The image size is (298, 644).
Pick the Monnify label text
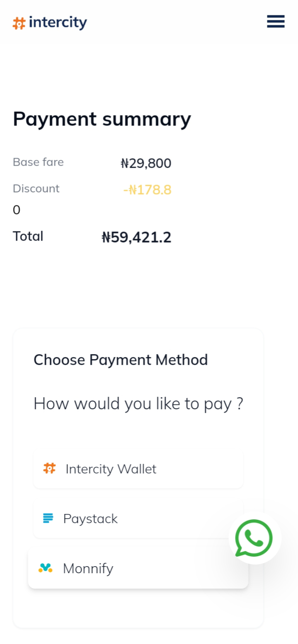pos(88,568)
